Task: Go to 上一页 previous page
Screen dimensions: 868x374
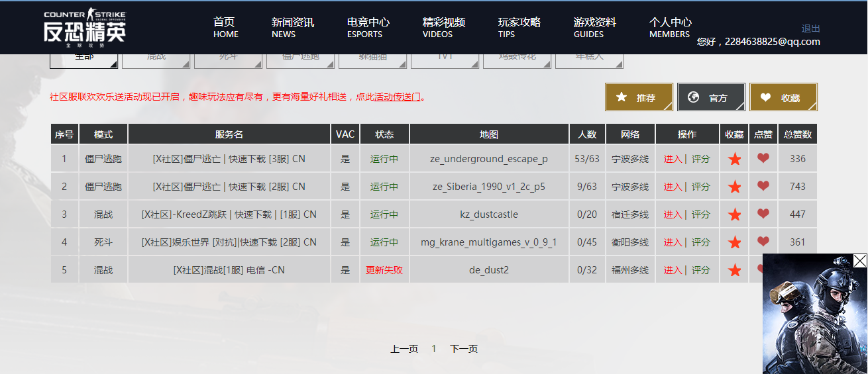Action: pyautogui.click(x=404, y=349)
